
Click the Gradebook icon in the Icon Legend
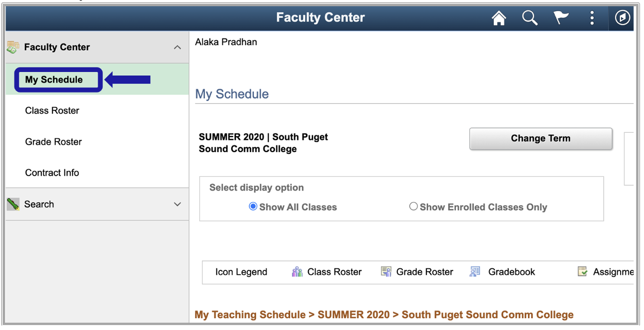pyautogui.click(x=474, y=271)
